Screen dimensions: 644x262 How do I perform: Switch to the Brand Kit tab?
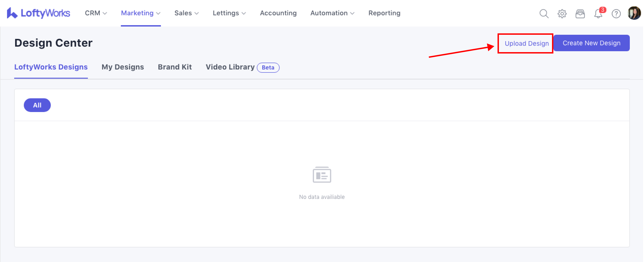[x=175, y=67]
